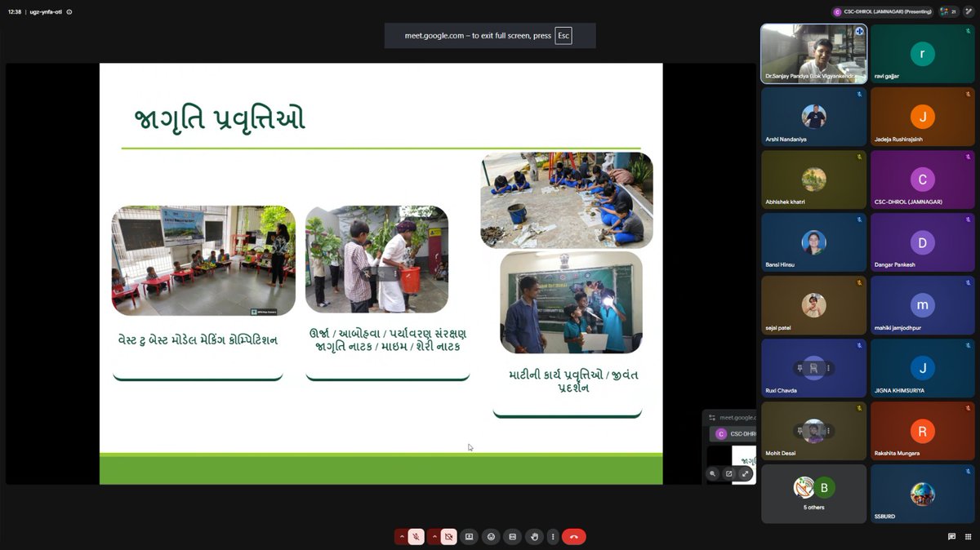Screen dimensions: 980x550
Task: Click the CSC-DHR label in the mini-window
Action: pos(742,434)
